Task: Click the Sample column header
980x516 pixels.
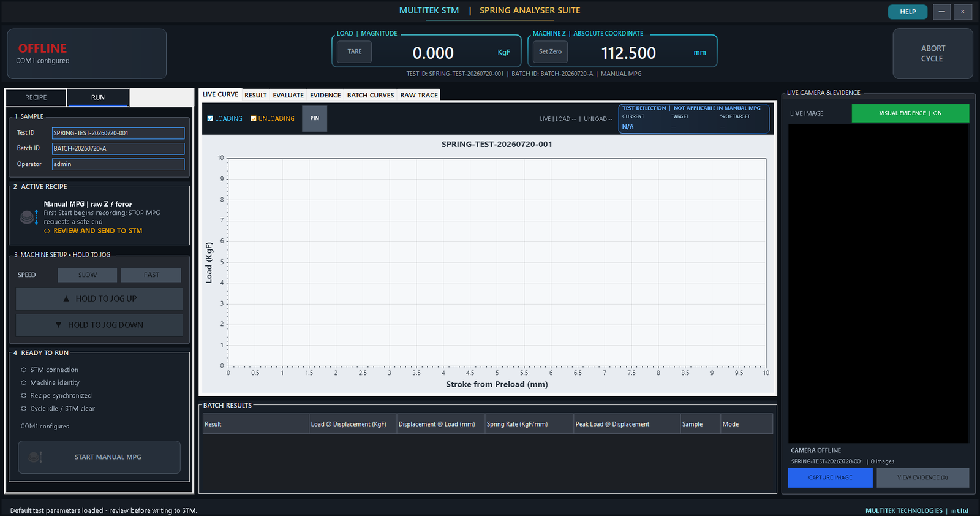Action: click(700, 424)
